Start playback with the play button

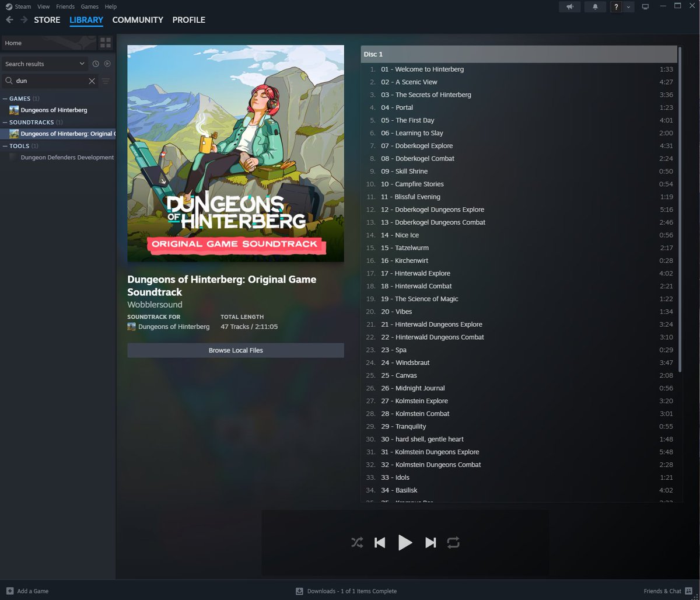click(405, 543)
